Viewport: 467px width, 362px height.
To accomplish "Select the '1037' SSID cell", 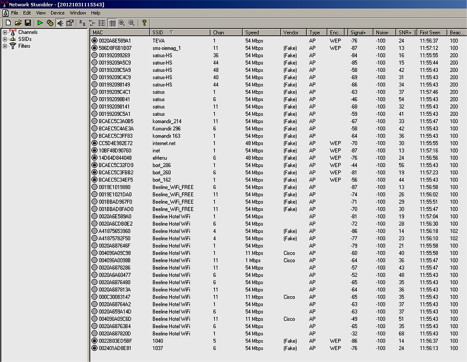I will coord(158,348).
